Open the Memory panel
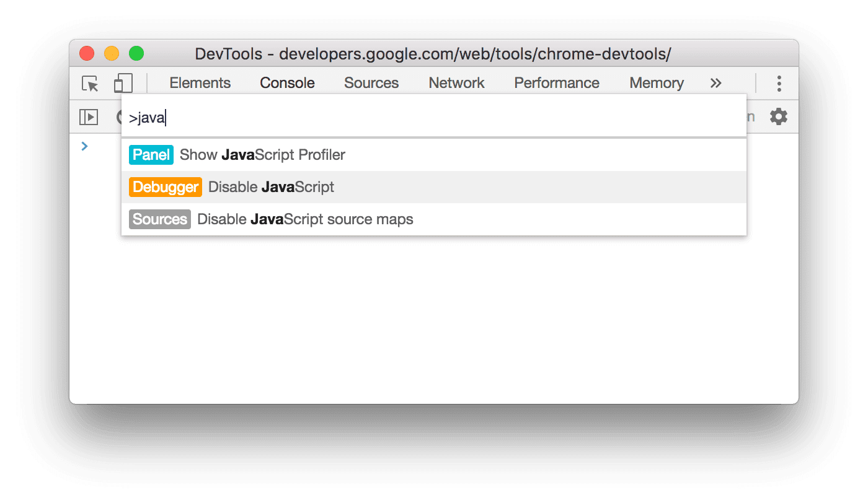 [656, 82]
